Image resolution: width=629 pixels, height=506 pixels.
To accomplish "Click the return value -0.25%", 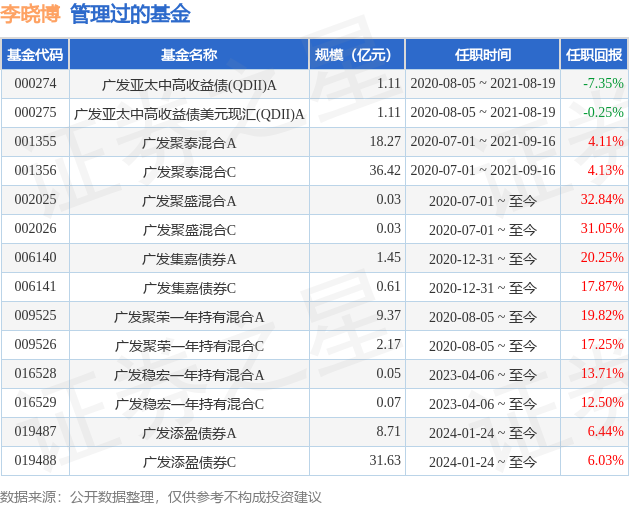I will click(603, 112).
